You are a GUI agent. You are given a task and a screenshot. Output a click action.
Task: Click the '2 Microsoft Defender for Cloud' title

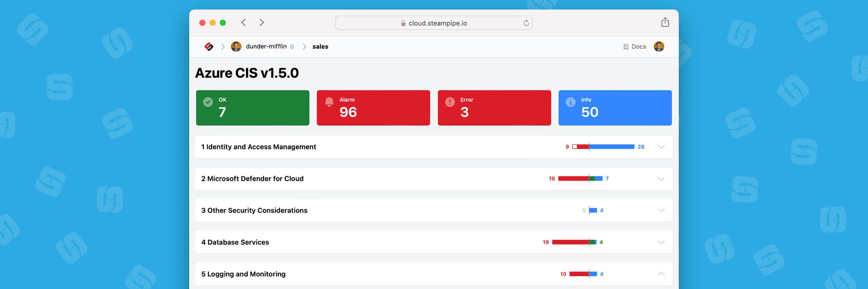(x=252, y=179)
